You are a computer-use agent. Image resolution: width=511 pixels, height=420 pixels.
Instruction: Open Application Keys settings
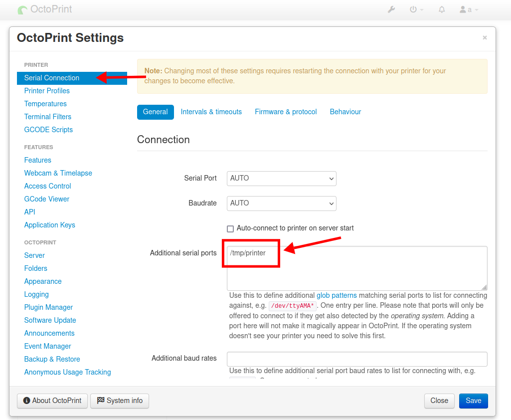tap(49, 225)
